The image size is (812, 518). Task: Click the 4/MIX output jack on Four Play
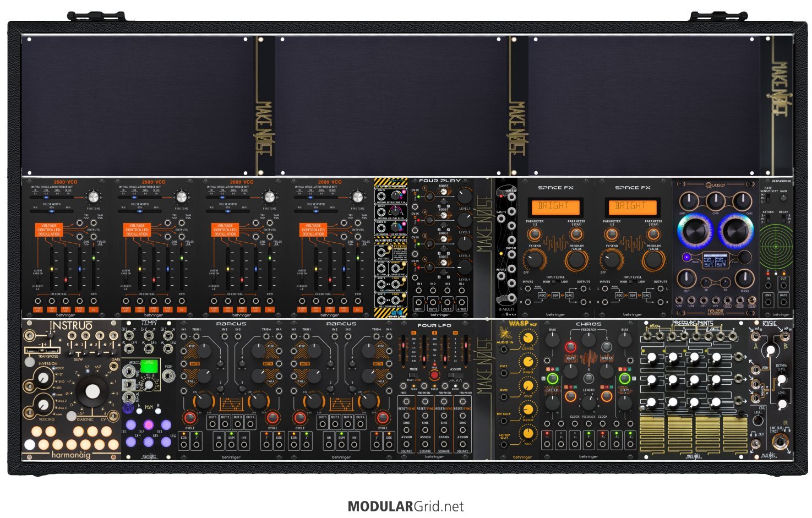point(461,302)
